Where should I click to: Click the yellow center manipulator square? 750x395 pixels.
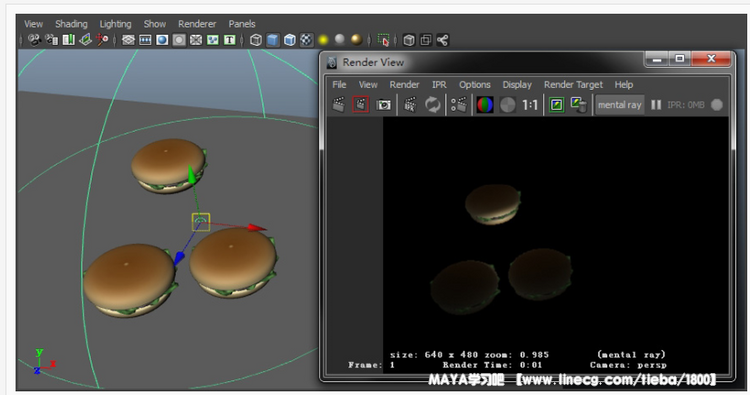[201, 222]
